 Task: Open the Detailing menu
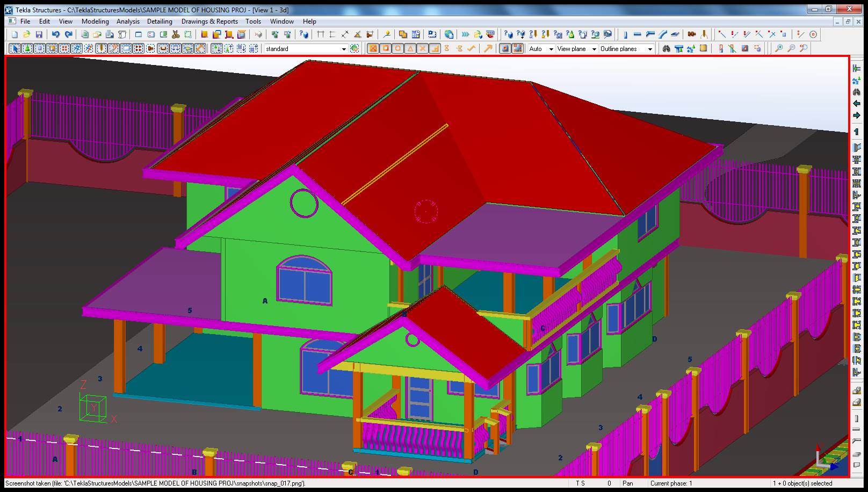point(160,21)
